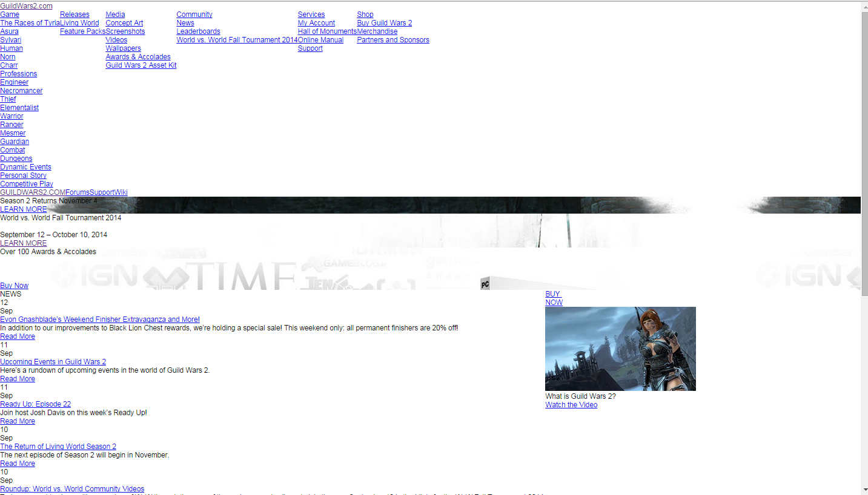Click LEARN MORE under Season 2 Returns
The width and height of the screenshot is (868, 495).
tap(23, 209)
